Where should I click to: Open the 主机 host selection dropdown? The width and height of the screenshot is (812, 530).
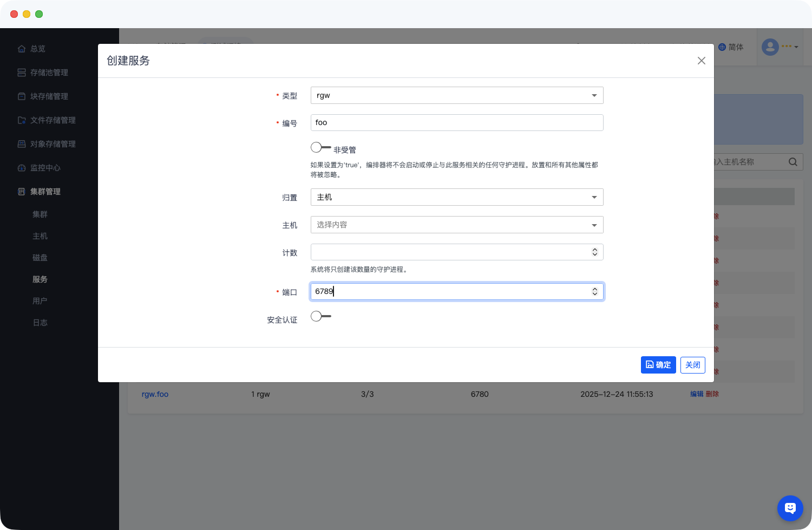456,225
